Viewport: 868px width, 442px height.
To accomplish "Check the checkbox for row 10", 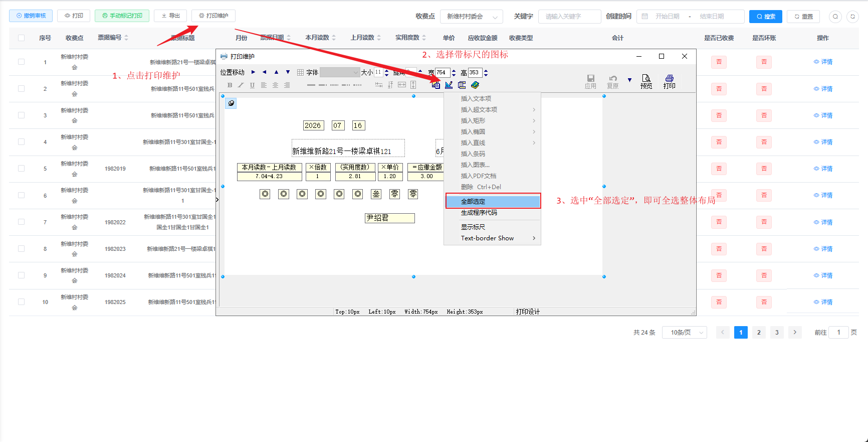I will coord(21,302).
